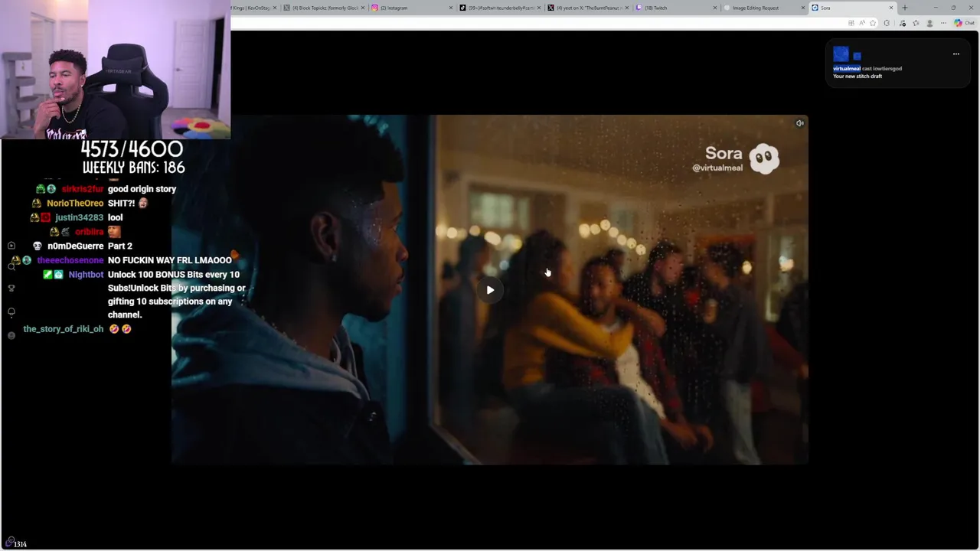Viewport: 980px width, 551px height.
Task: Open Sora sidebar search icon
Action: pyautogui.click(x=11, y=266)
